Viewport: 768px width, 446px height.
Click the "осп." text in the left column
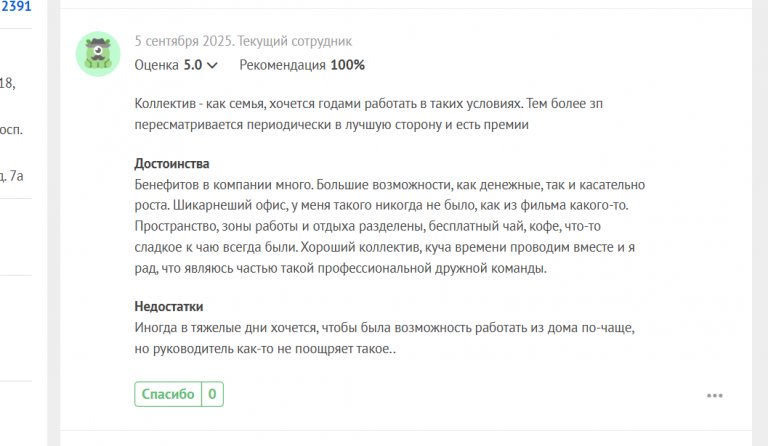pyautogui.click(x=11, y=130)
